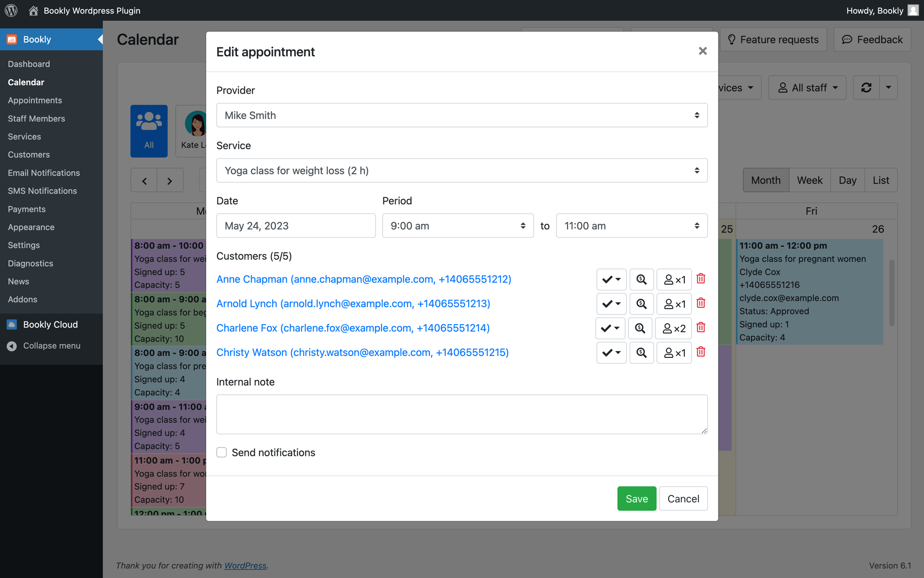Open status dropdown for Charlene Fox
The width and height of the screenshot is (924, 578).
610,328
